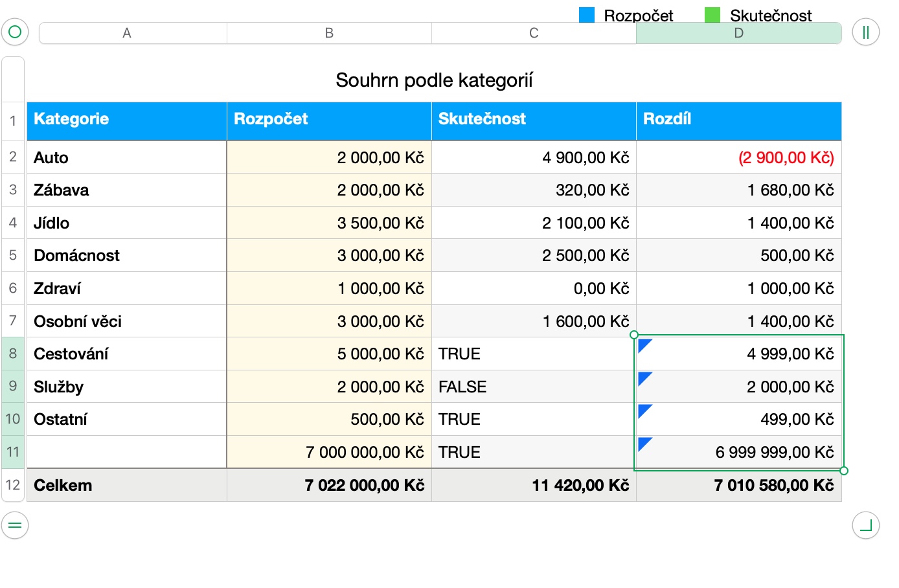The image size is (899, 588).
Task: Click the resize table corner handle icon
Action: point(865,525)
